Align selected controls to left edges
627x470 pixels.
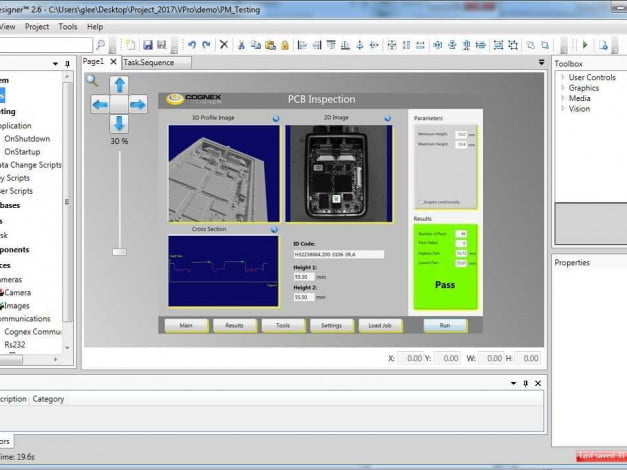tap(302, 45)
